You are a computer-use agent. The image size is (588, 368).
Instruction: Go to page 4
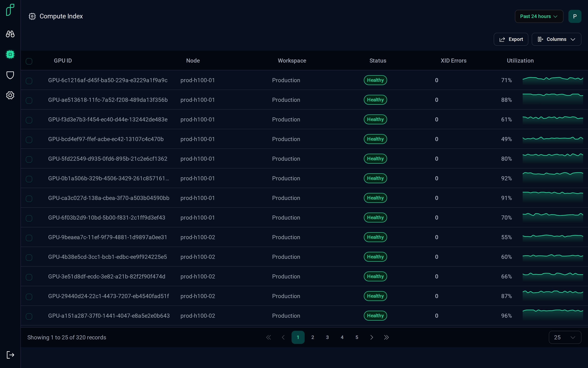[342, 337]
